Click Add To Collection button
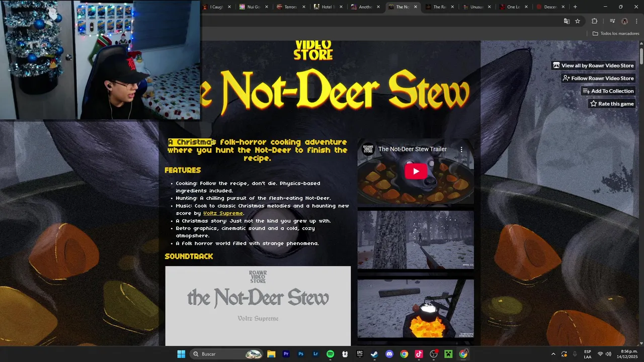644x362 pixels. point(608,91)
